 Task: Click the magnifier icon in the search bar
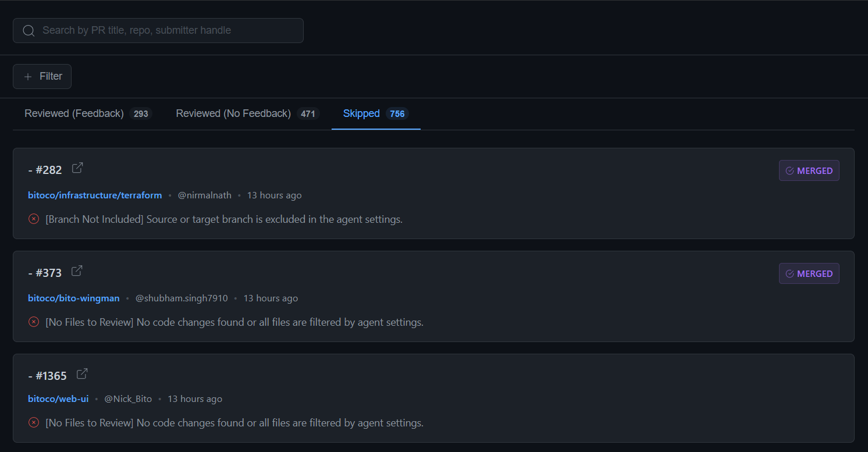(x=29, y=30)
